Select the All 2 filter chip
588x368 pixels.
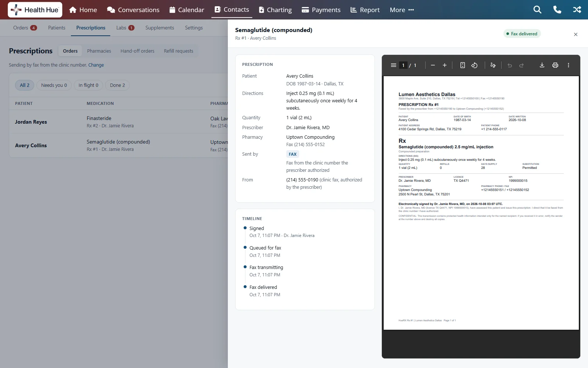(25, 85)
